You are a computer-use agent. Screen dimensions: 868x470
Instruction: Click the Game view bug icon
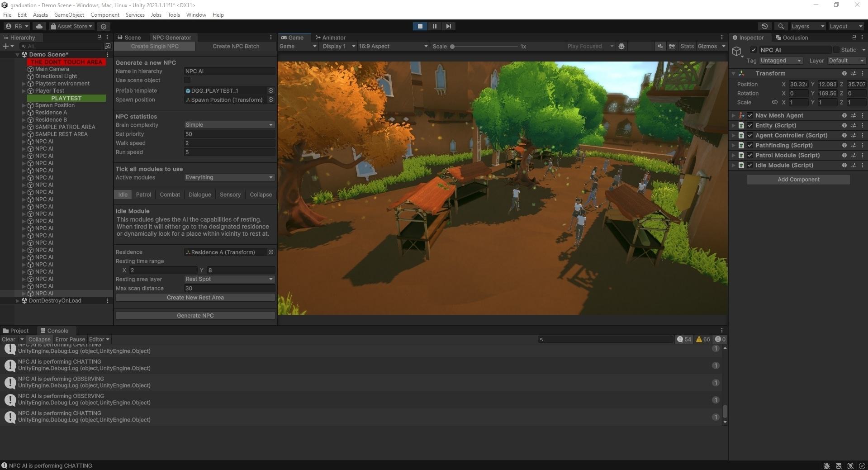point(621,46)
